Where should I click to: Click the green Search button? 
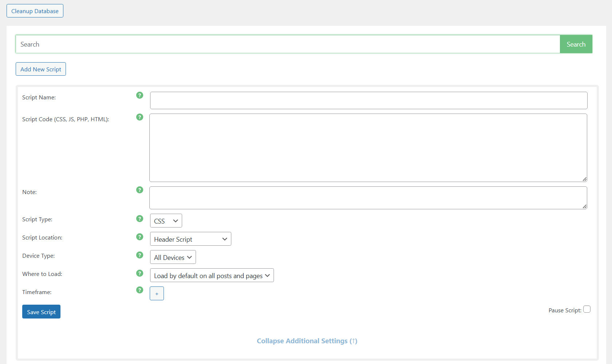[x=576, y=44]
